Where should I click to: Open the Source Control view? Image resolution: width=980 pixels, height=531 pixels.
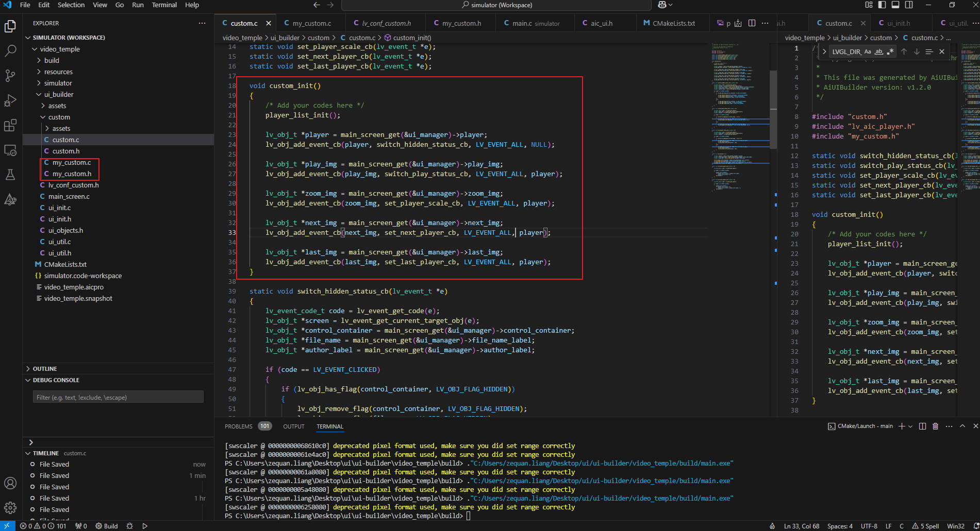(x=10, y=76)
